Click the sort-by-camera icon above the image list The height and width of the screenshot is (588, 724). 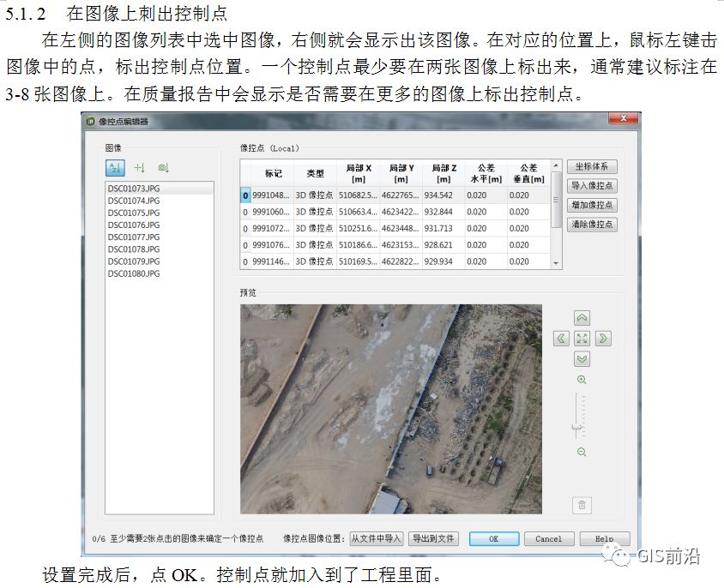[x=163, y=168]
